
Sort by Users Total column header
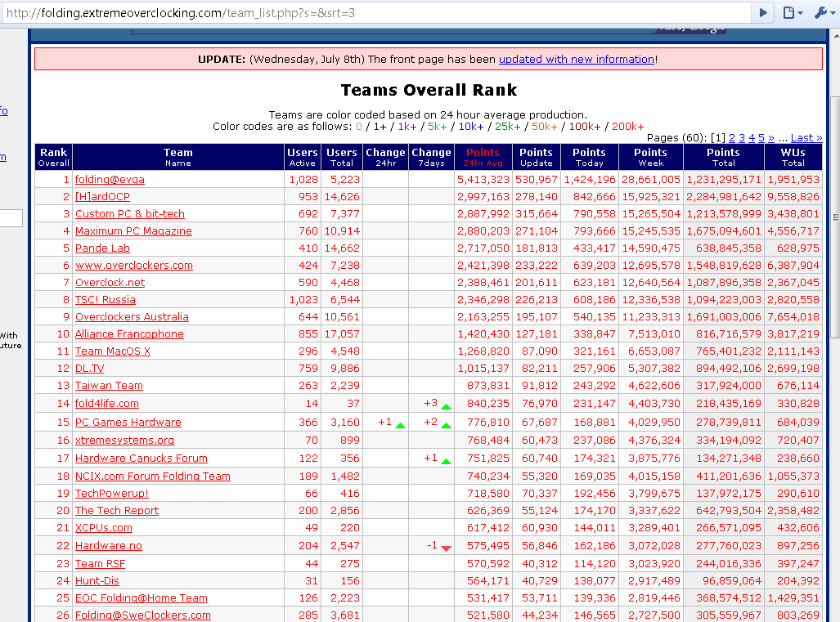[342, 157]
